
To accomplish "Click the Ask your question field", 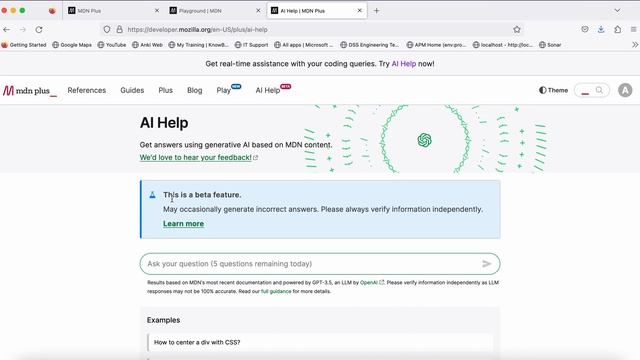I will click(320, 264).
